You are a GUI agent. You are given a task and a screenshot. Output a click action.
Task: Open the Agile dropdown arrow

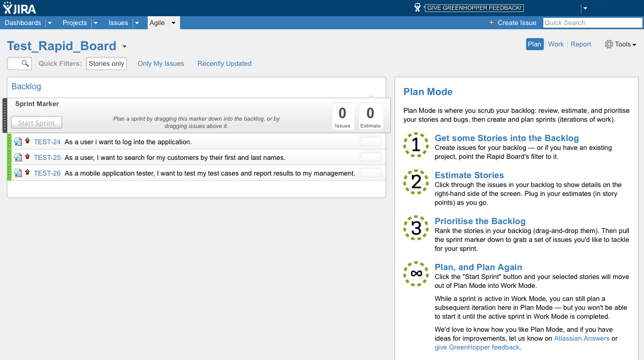(173, 23)
